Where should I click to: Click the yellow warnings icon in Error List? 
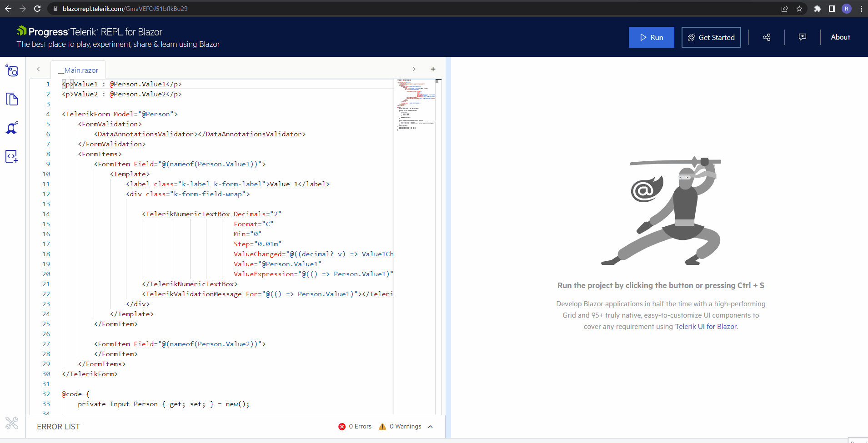[382, 427]
